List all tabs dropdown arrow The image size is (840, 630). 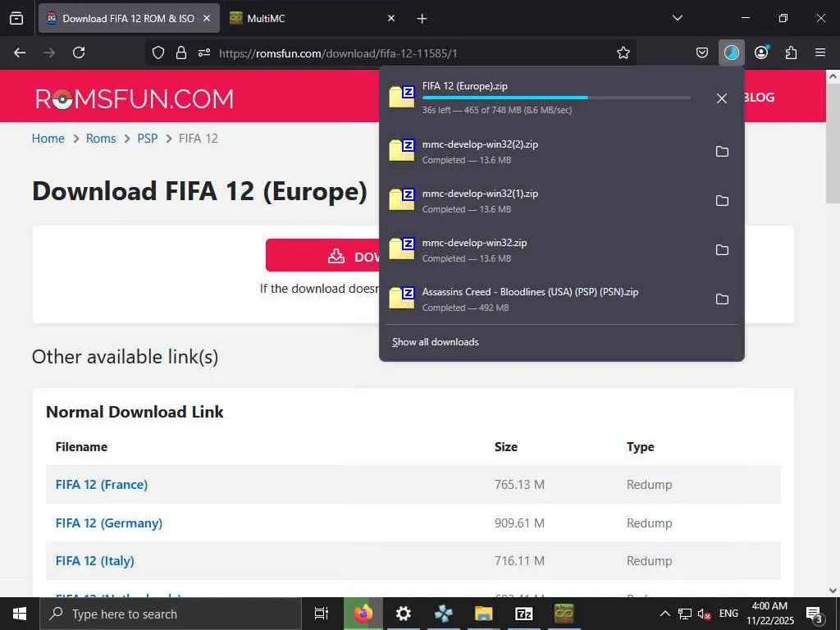(677, 18)
